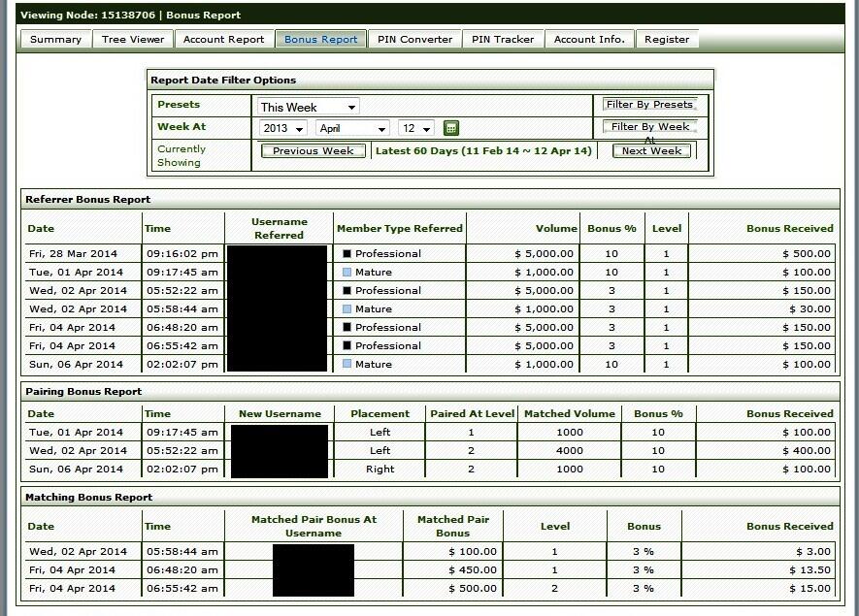The width and height of the screenshot is (859, 616).
Task: Click the Viewing Node 15138706 title
Action: coord(130,15)
